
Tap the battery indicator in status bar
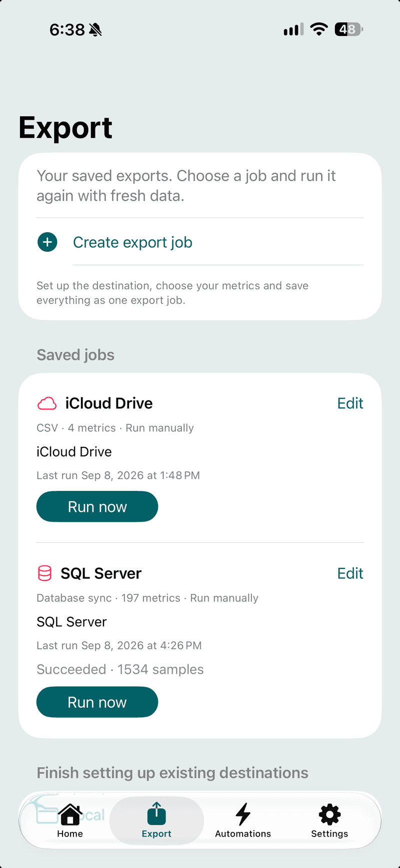[349, 29]
